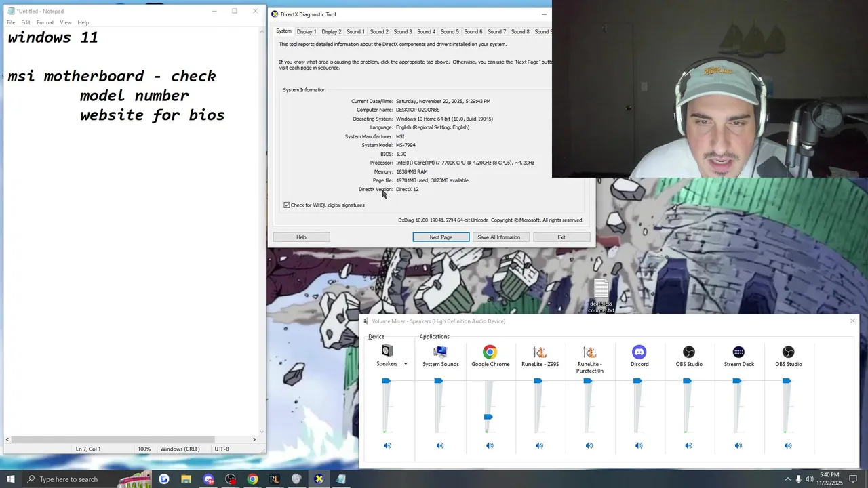The height and width of the screenshot is (488, 868).
Task: Toggle Check for WHQL digital signatures
Action: pyautogui.click(x=287, y=205)
